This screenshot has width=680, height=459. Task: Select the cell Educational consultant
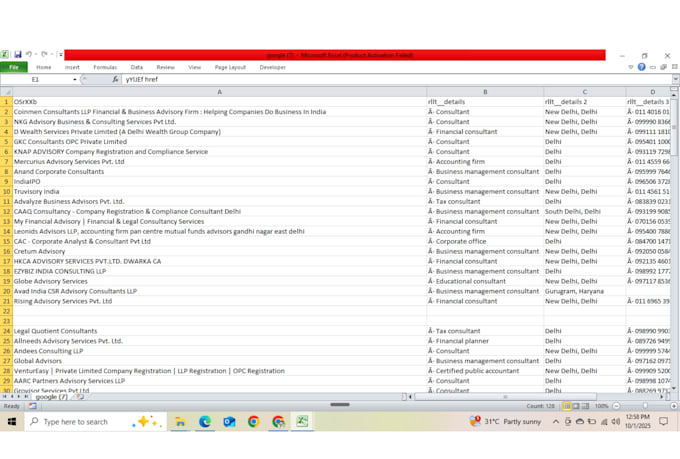(485, 282)
